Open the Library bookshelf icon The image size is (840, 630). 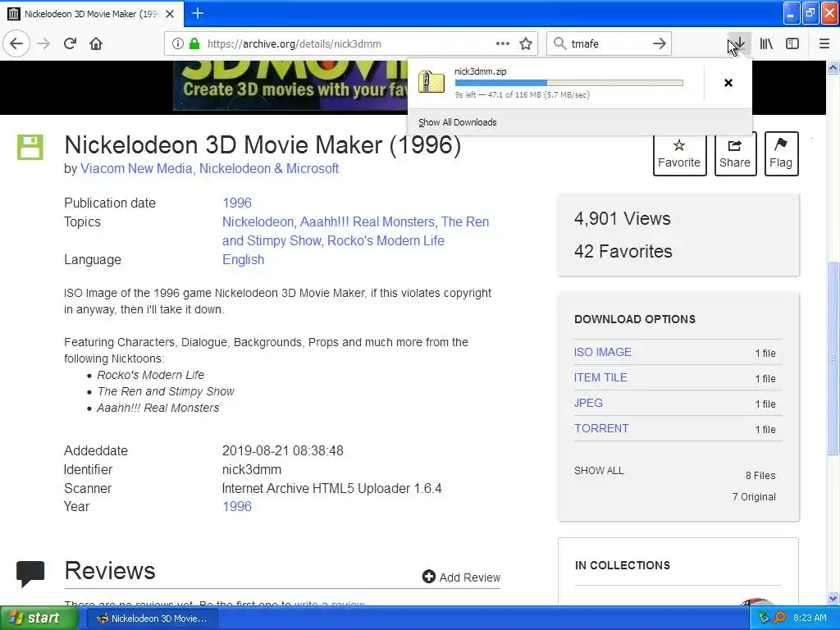[x=766, y=44]
